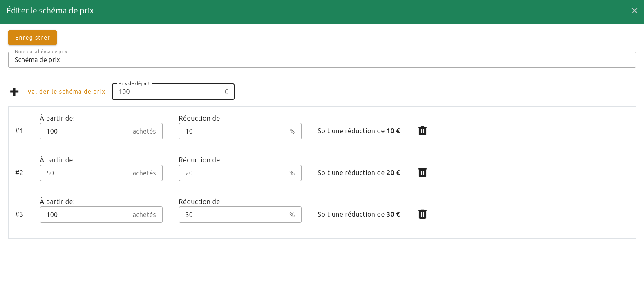The width and height of the screenshot is (644, 285).
Task: Click the achetés suffix in tier #2
Action: coord(144,173)
